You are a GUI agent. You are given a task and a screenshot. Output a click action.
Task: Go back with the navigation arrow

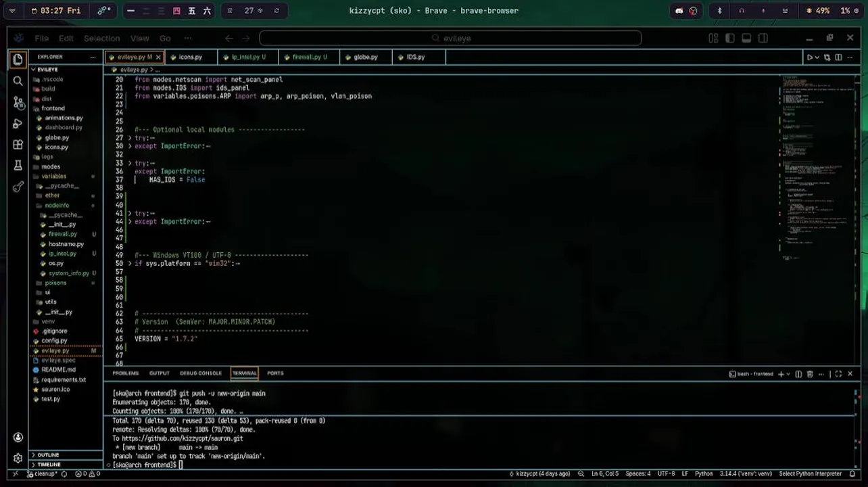click(229, 39)
